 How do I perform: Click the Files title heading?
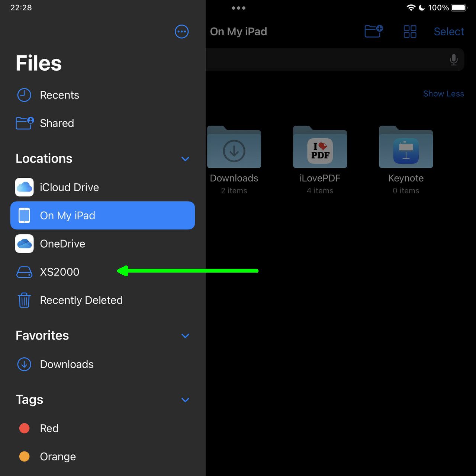39,63
